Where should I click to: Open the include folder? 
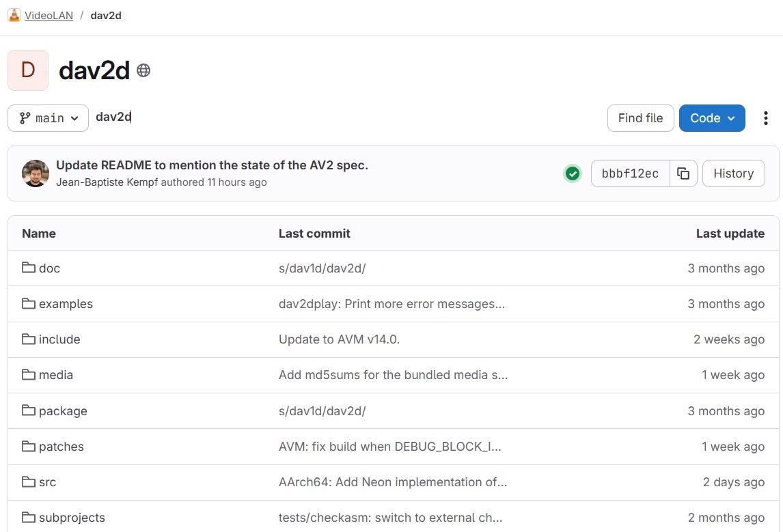pyautogui.click(x=59, y=339)
